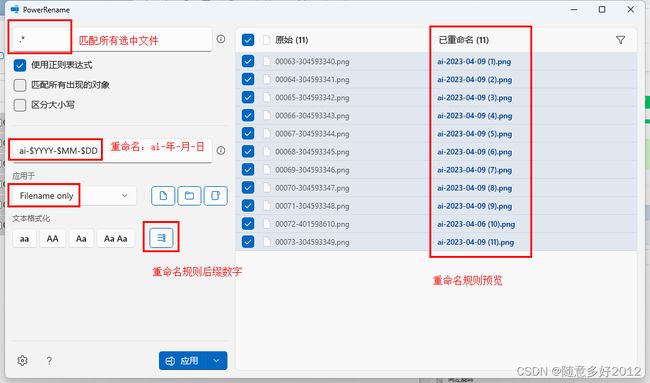Image resolution: width=650 pixels, height=383 pixels.
Task: Select renamed ai-2023-04-09 (11).png
Action: point(475,242)
